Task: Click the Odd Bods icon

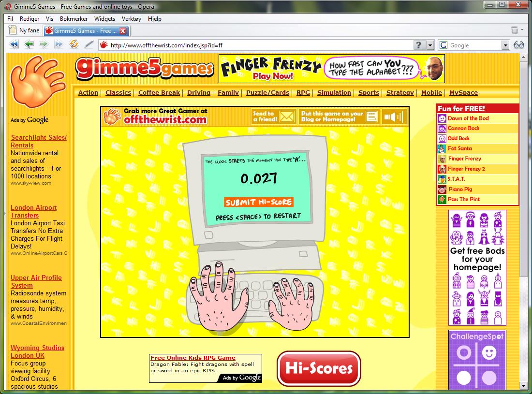Action: 442,139
